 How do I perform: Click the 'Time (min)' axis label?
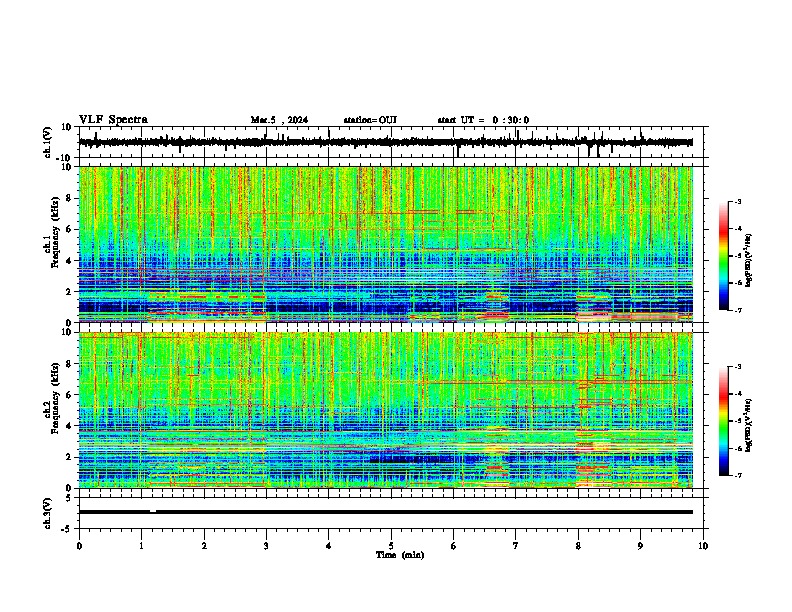click(400, 555)
